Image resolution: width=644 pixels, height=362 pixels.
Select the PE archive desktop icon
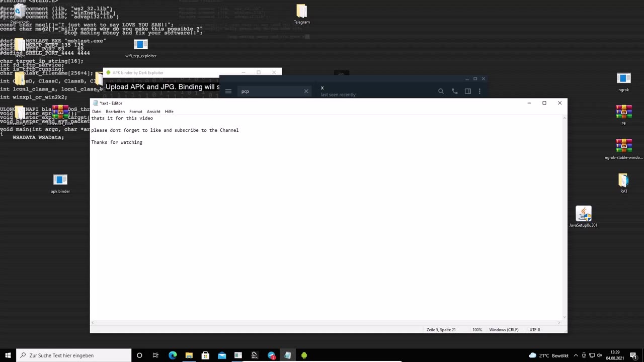pos(624,115)
